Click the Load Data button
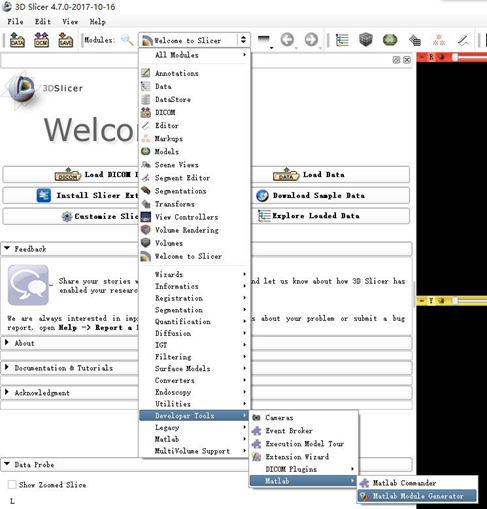 tap(330, 175)
